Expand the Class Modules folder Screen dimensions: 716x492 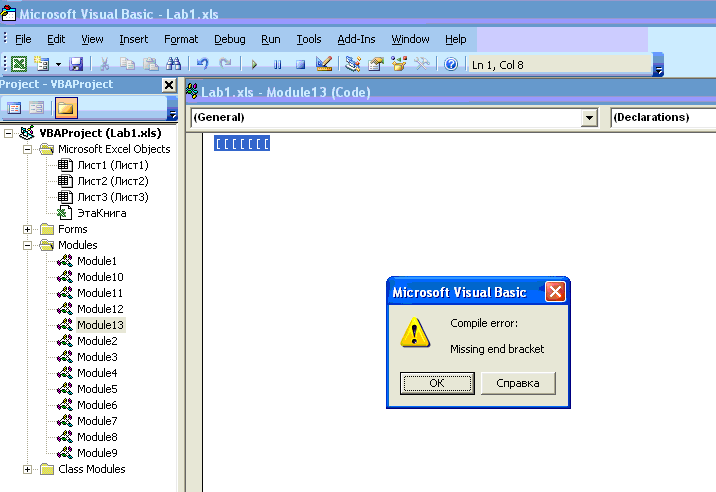27,469
